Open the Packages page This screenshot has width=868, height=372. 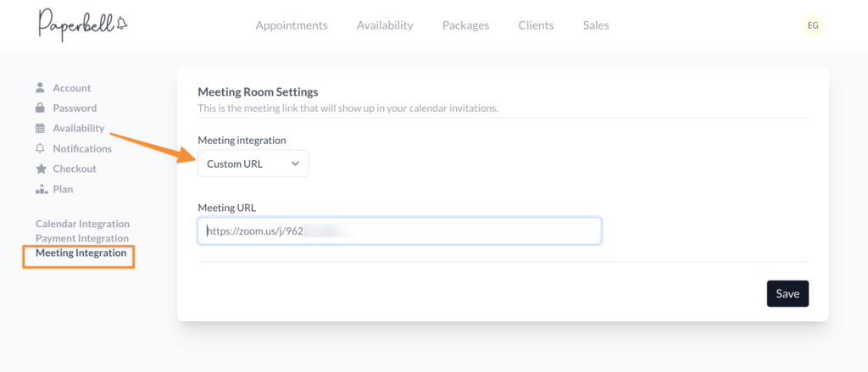click(465, 25)
